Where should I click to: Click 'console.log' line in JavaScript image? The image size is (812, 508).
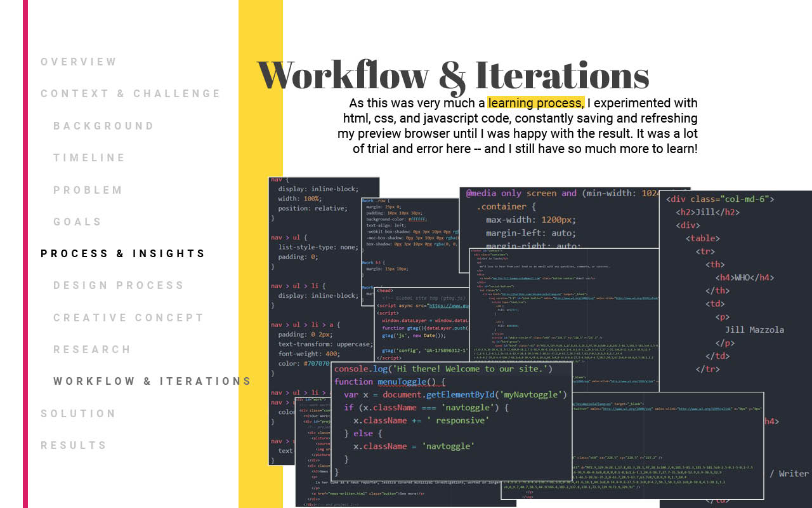(443, 369)
